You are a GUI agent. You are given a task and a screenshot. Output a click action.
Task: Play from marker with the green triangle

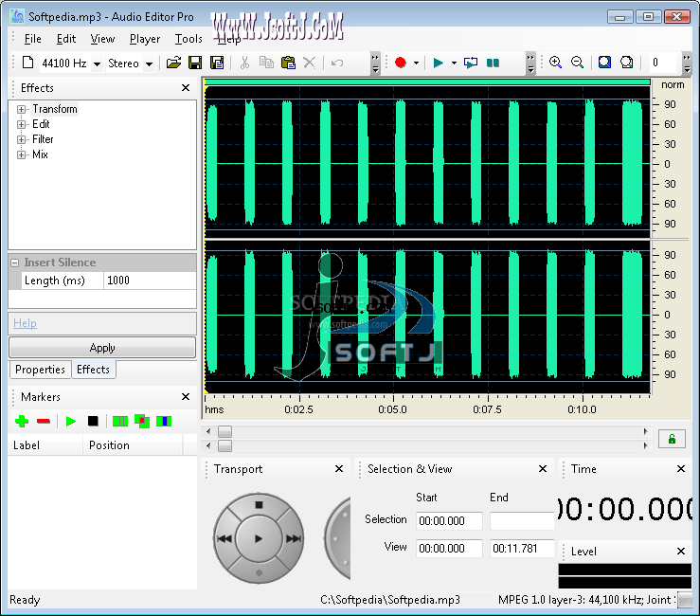[70, 421]
